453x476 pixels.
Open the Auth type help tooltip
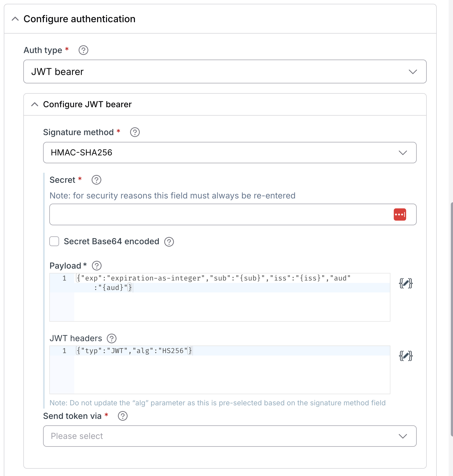(83, 50)
